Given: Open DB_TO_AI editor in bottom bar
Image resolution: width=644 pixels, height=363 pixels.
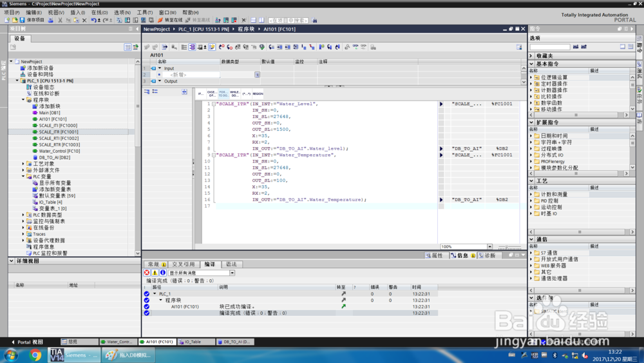Looking at the screenshot, I should coord(235,342).
